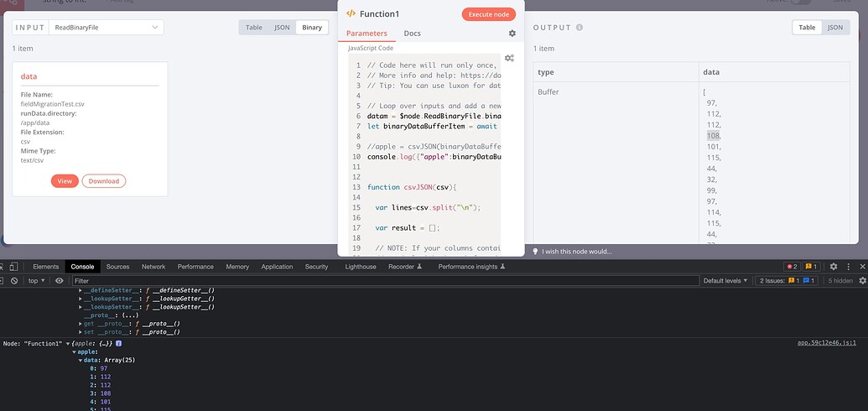Viewport: 868px width, 411px height.
Task: Open console settings gear icon
Action: (862, 281)
